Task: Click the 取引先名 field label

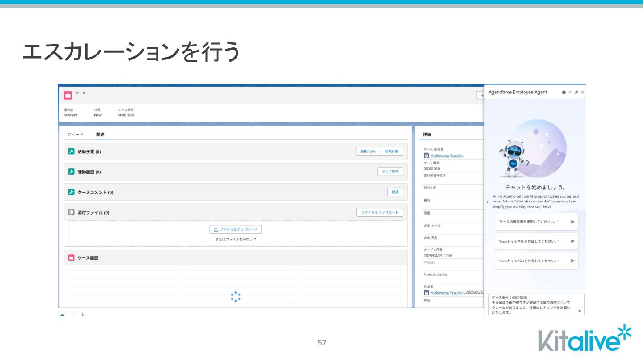Action: click(430, 188)
